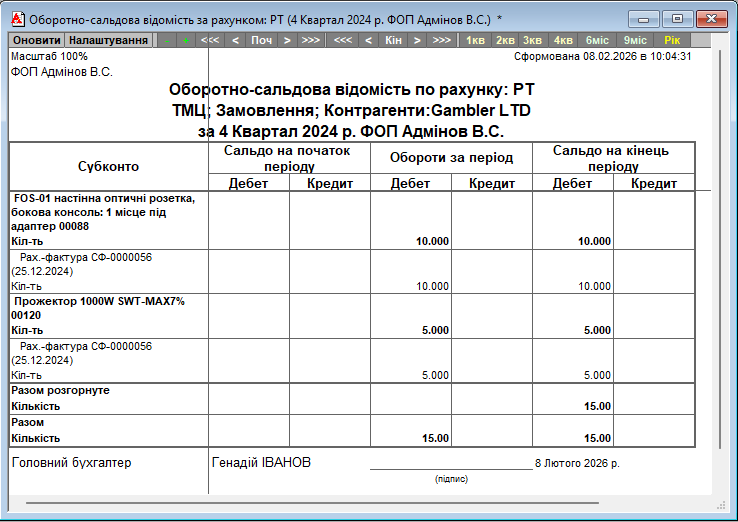Step end date back with < before Кін
This screenshot has height=522, width=738.
368,40
